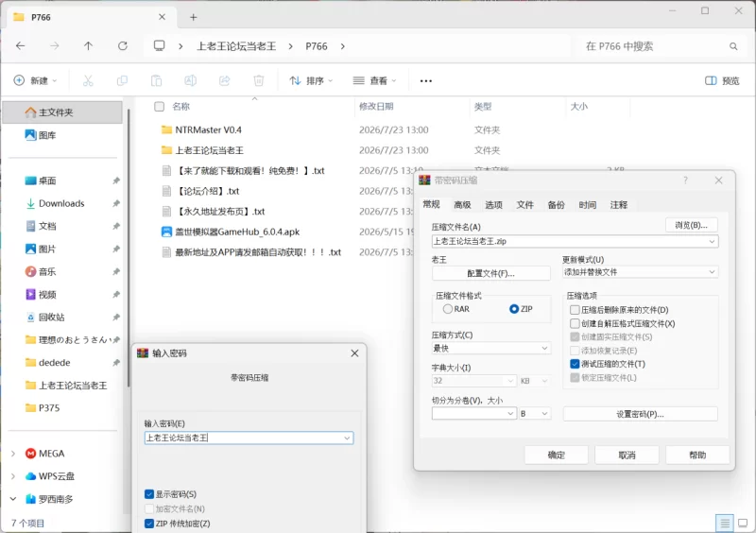
Task: Click the 配置文件(F)... button
Action: pyautogui.click(x=490, y=273)
